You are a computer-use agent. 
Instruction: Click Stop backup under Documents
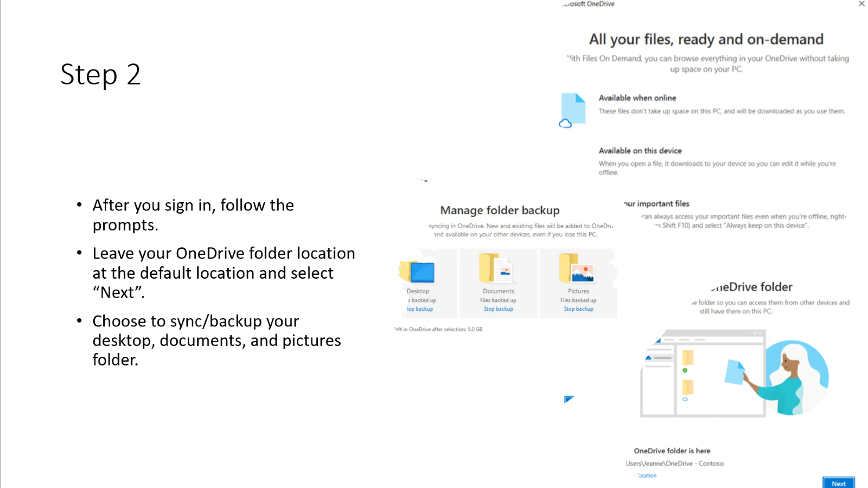[498, 309]
